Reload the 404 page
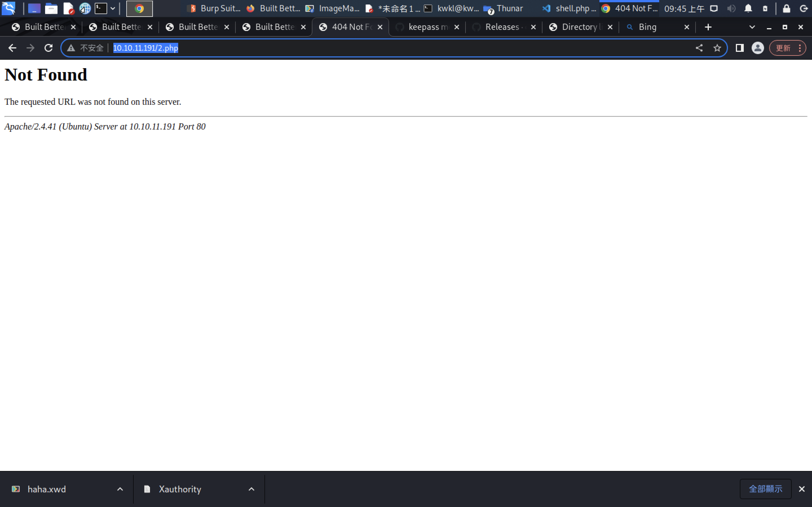812x507 pixels. coord(48,48)
